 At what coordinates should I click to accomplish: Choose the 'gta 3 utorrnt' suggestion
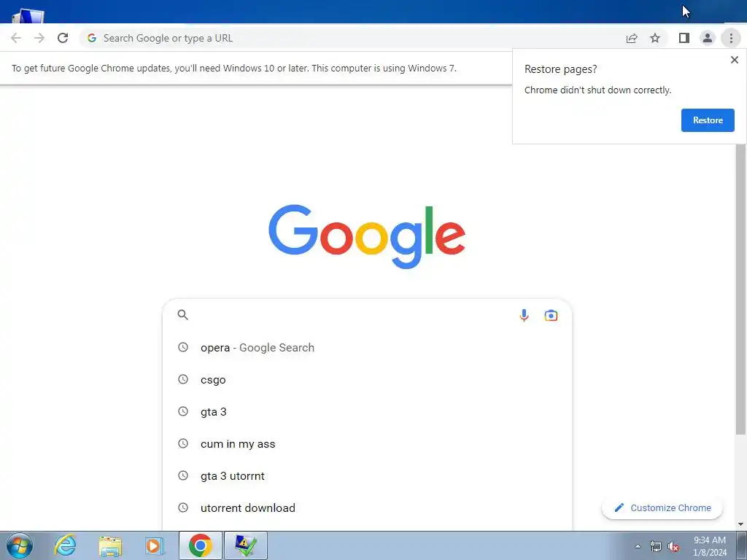pyautogui.click(x=367, y=475)
